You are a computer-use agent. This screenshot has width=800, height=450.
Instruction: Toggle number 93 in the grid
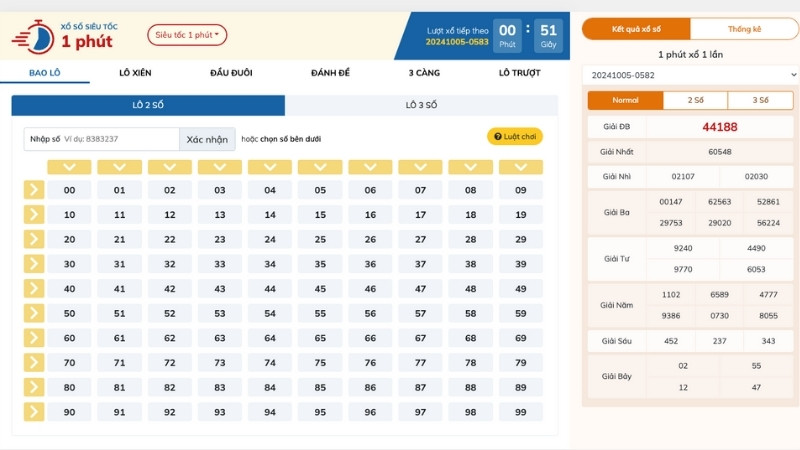pyautogui.click(x=220, y=412)
